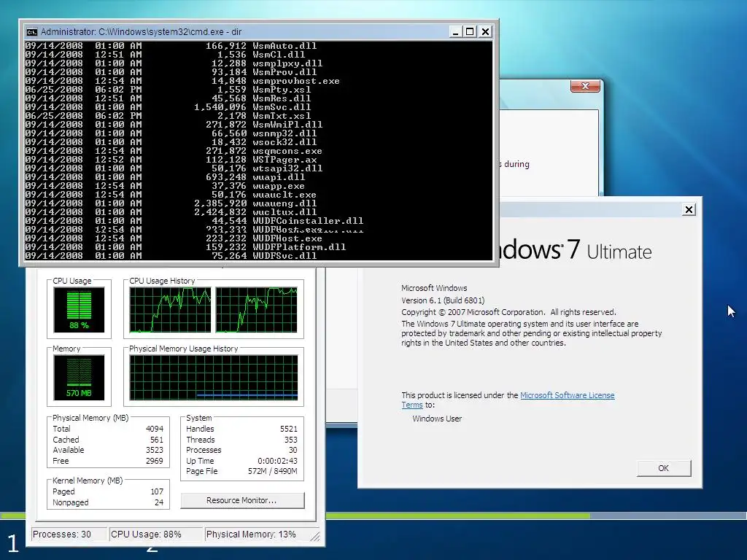This screenshot has width=747, height=560.
Task: Click the WsmSvc.dll listing line
Action: (x=169, y=107)
